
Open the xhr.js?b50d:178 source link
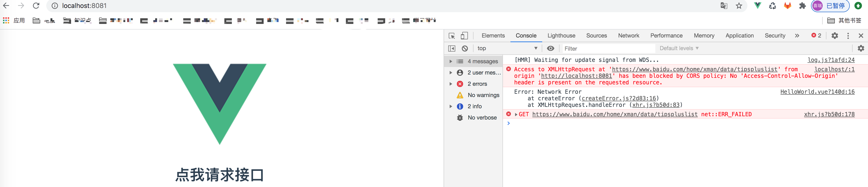[829, 114]
